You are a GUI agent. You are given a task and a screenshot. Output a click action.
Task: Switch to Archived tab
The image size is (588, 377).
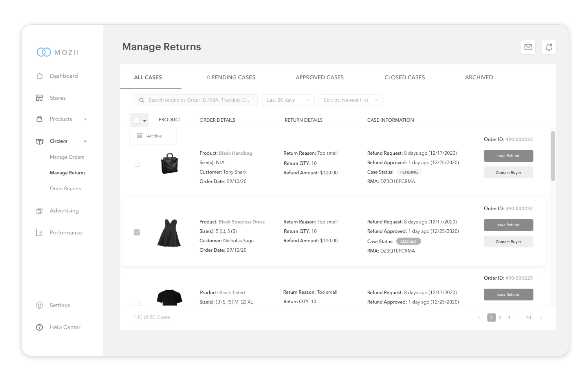pos(479,77)
